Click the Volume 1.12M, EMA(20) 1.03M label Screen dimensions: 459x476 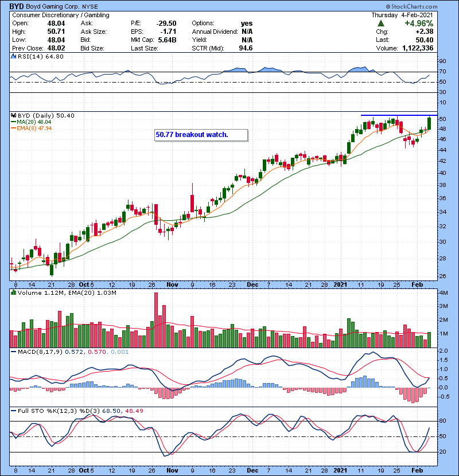point(67,293)
